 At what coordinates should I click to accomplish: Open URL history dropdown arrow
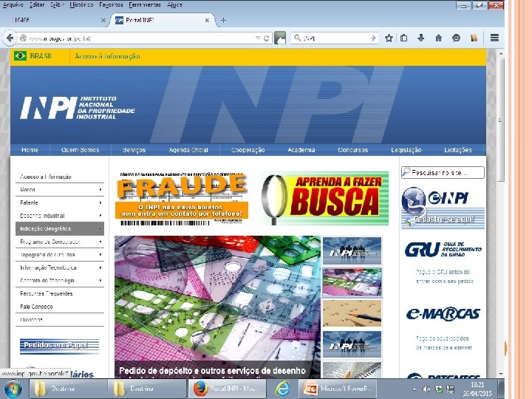(x=258, y=38)
